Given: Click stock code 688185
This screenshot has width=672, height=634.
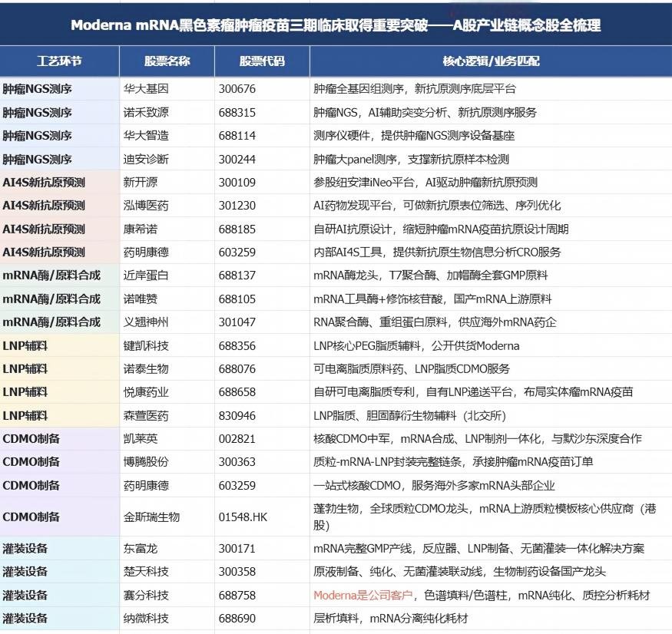Looking at the screenshot, I should click(237, 229).
